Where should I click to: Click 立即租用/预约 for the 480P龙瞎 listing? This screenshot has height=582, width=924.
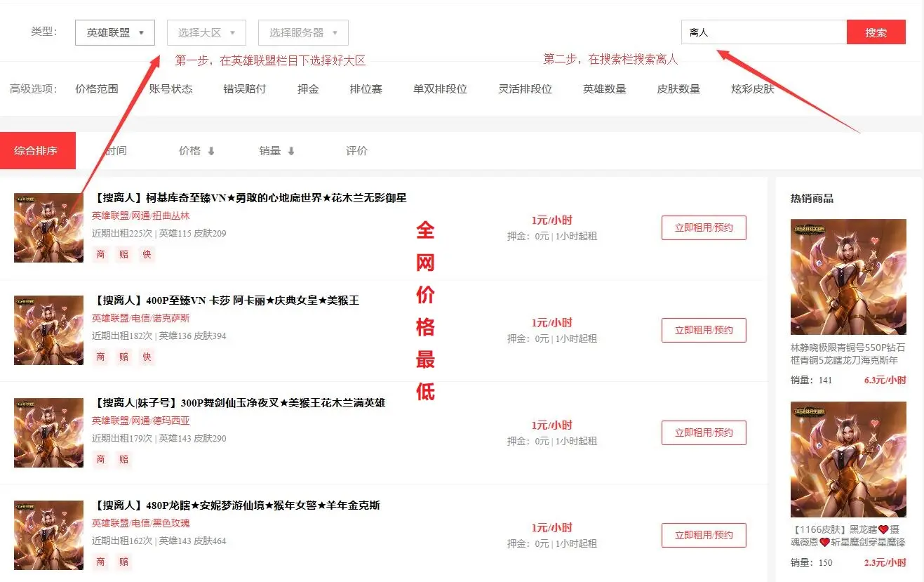coord(704,535)
